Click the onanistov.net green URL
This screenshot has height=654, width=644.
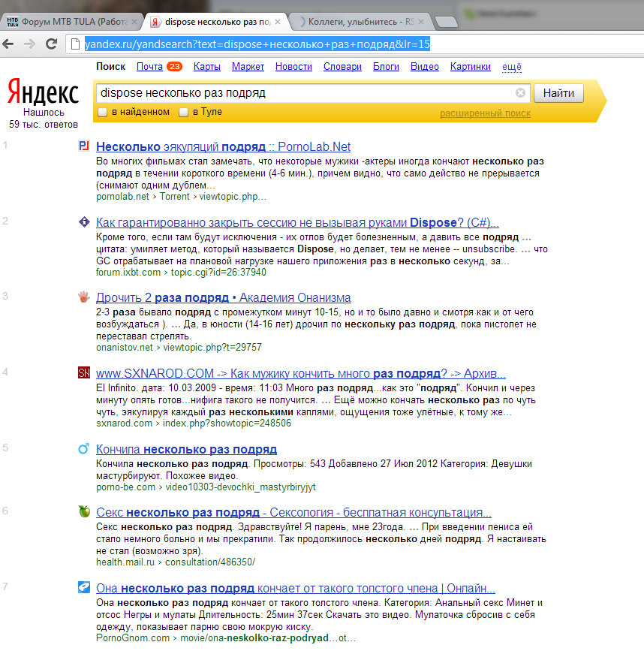(x=179, y=348)
